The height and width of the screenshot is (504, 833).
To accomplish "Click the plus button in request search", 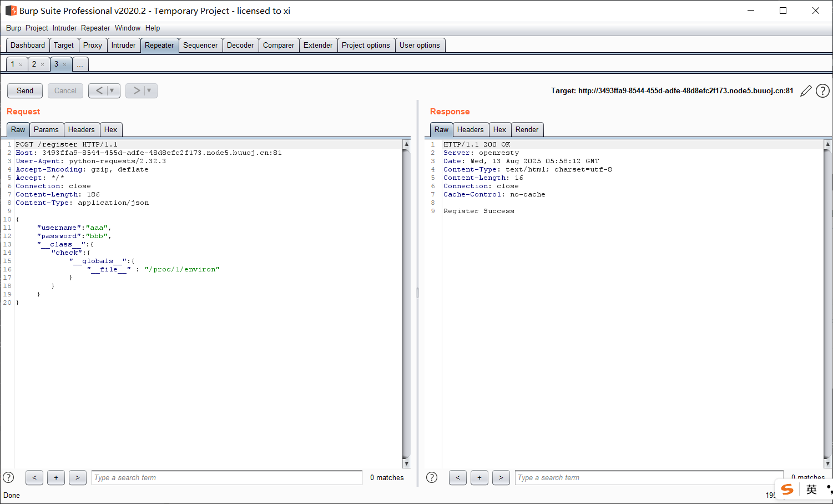I will click(x=56, y=477).
